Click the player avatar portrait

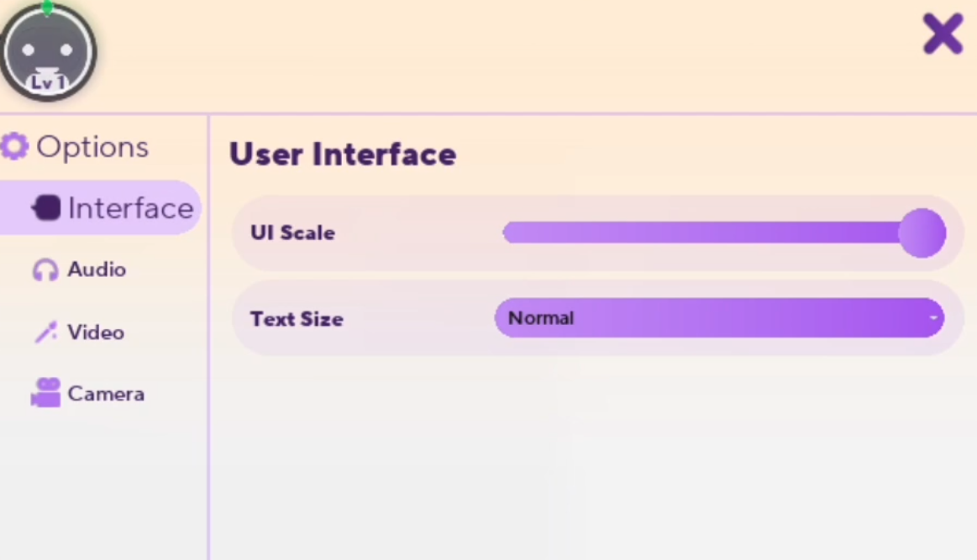(48, 49)
